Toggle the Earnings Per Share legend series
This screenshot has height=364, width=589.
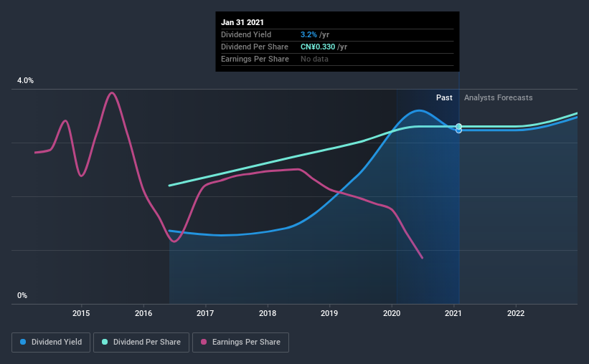(x=240, y=343)
